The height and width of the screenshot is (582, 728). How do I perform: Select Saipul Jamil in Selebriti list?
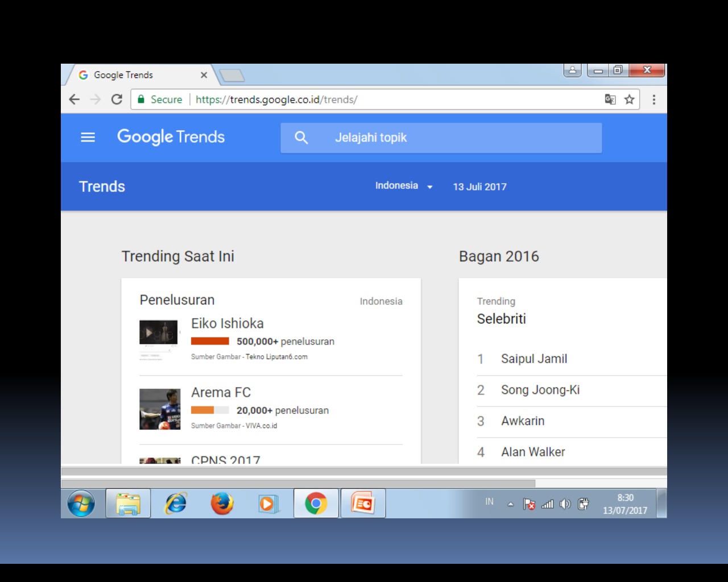[534, 359]
